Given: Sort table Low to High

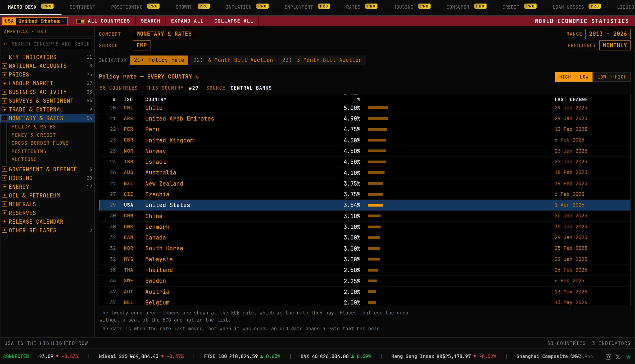Looking at the screenshot, I should click(x=612, y=77).
